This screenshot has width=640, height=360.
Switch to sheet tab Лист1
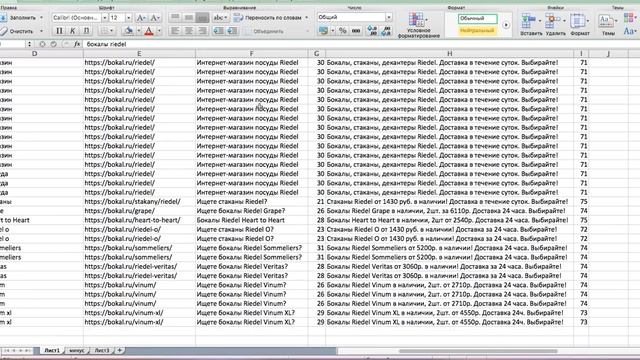(52, 350)
